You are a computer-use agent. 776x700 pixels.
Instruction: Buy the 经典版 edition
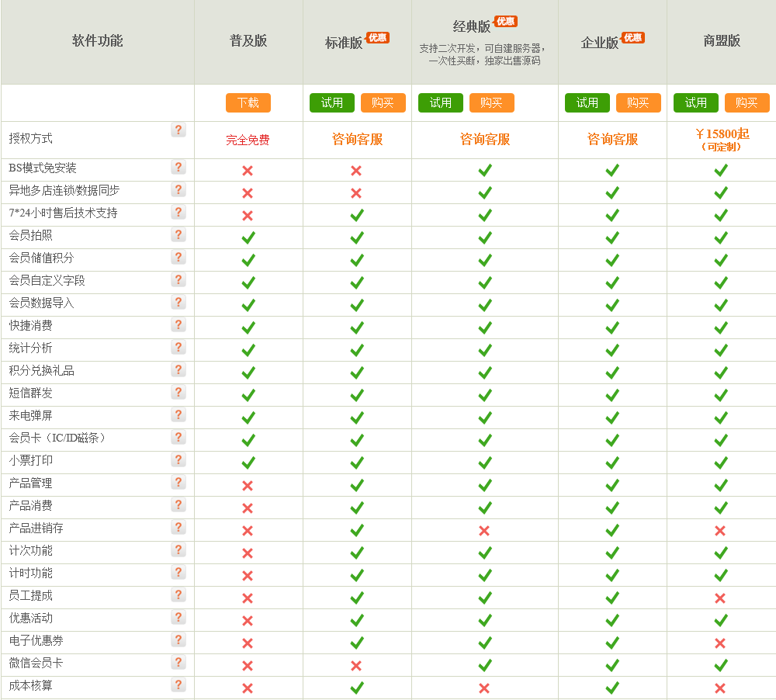pos(491,102)
